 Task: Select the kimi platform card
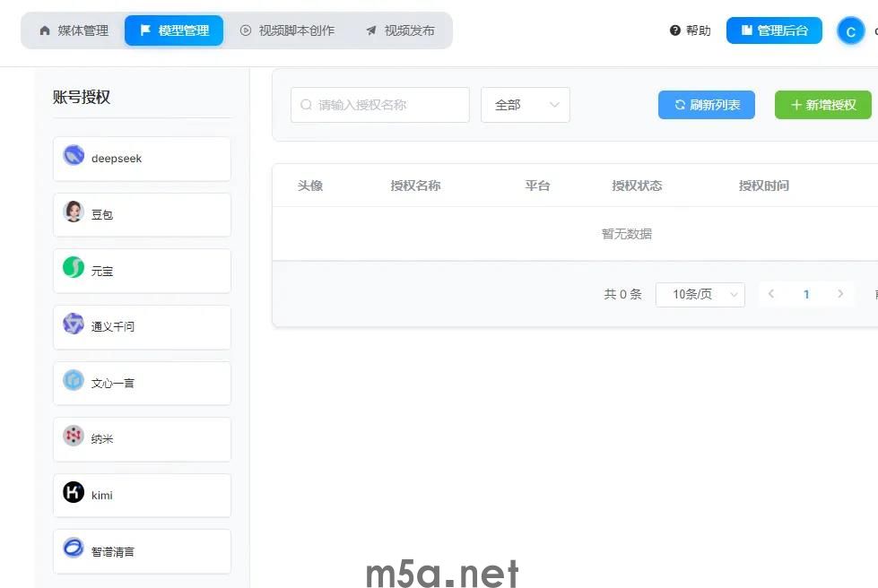pyautogui.click(x=143, y=496)
